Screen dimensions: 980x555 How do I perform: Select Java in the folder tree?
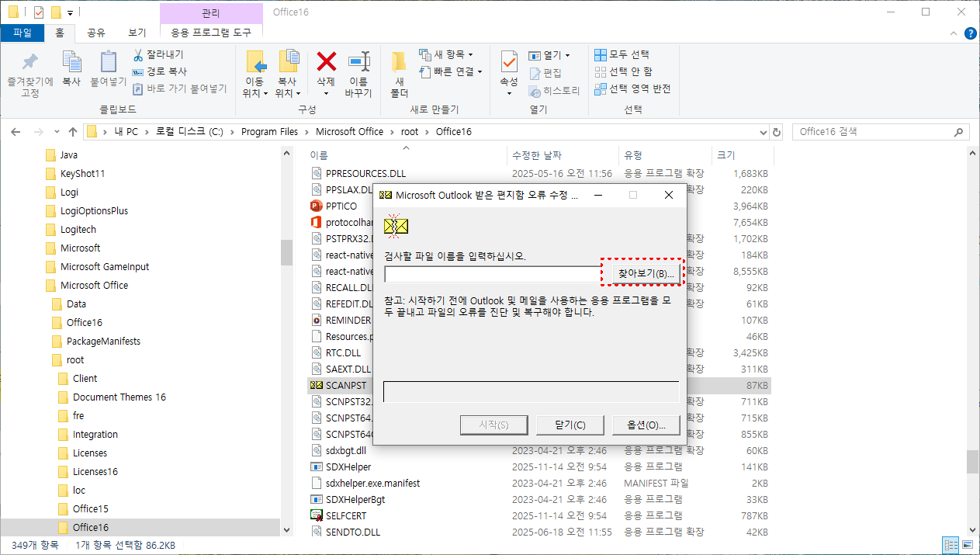pos(69,154)
